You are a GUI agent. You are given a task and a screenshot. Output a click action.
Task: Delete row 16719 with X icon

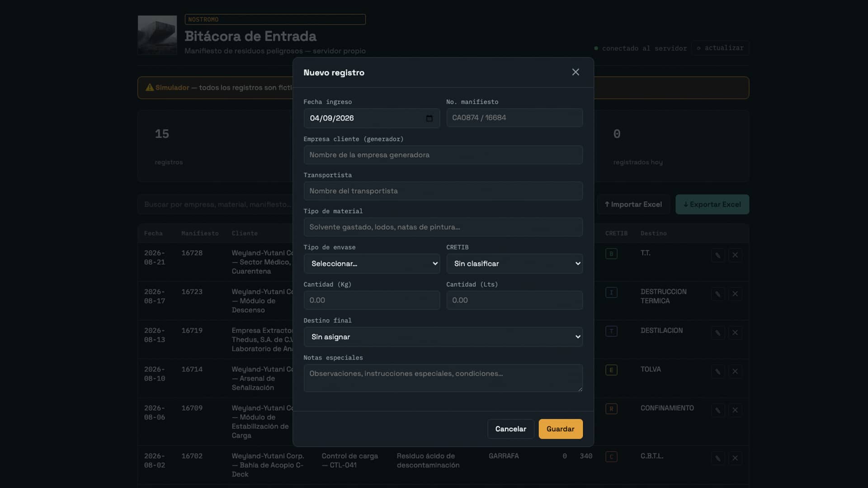click(735, 333)
